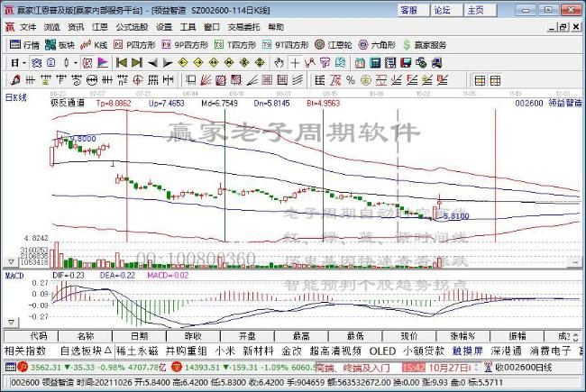Click the 日K线 chart label
This screenshot has height=392, width=586.
coord(15,97)
